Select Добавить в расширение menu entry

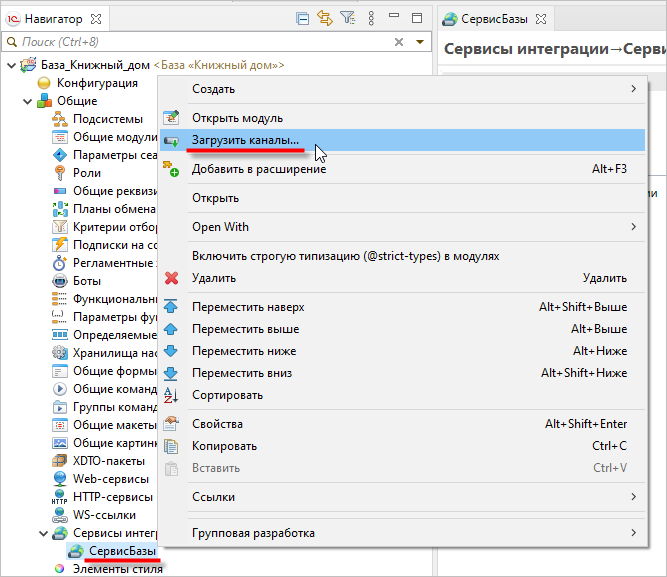(258, 170)
